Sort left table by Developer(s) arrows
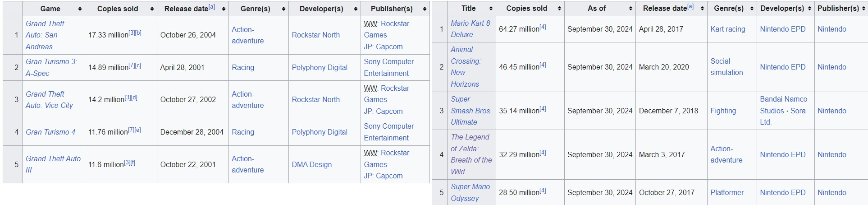Viewport: 868px width, 205px height. click(x=356, y=9)
